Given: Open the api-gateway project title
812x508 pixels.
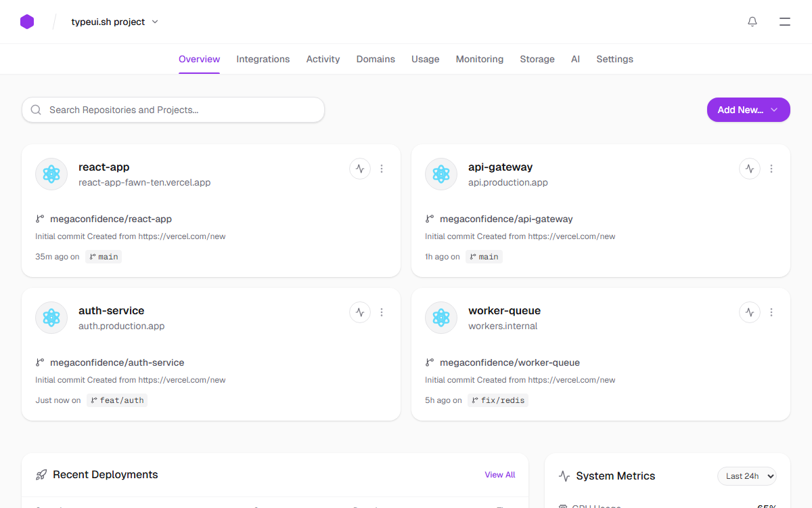Looking at the screenshot, I should 501,167.
